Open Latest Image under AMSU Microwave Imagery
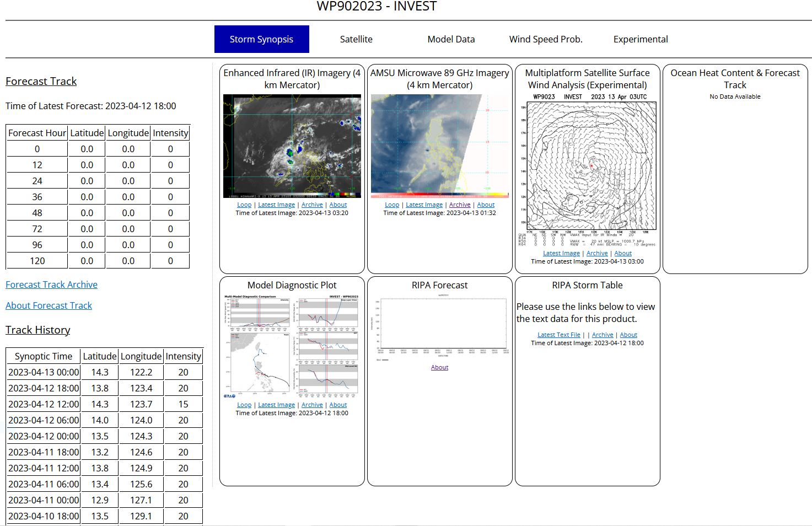This screenshot has width=812, height=526. coord(424,205)
